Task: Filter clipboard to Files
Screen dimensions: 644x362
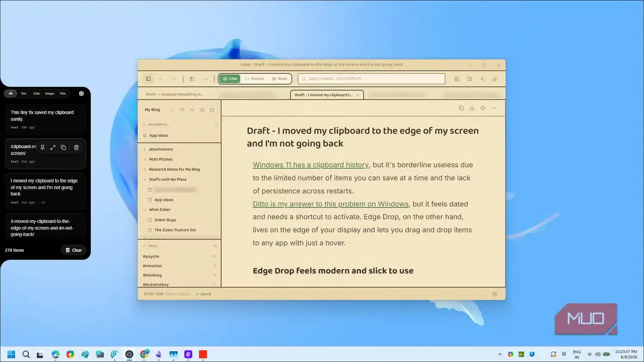Action: (x=63, y=93)
